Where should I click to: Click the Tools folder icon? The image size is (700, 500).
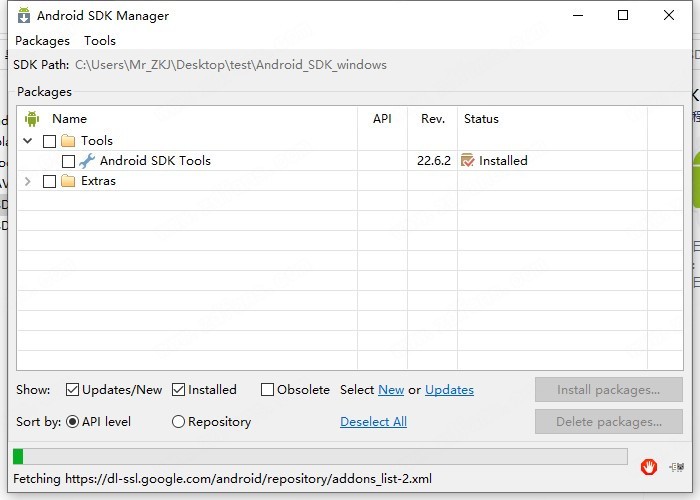coord(68,141)
